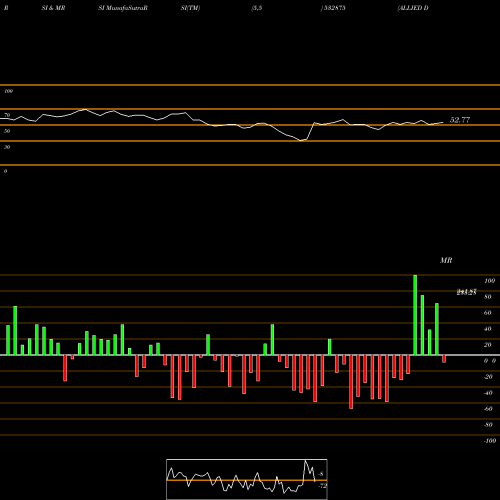This screenshot has width=500, height=500.
Task: Click the MR axis "-20" label
Action: point(488,377)
